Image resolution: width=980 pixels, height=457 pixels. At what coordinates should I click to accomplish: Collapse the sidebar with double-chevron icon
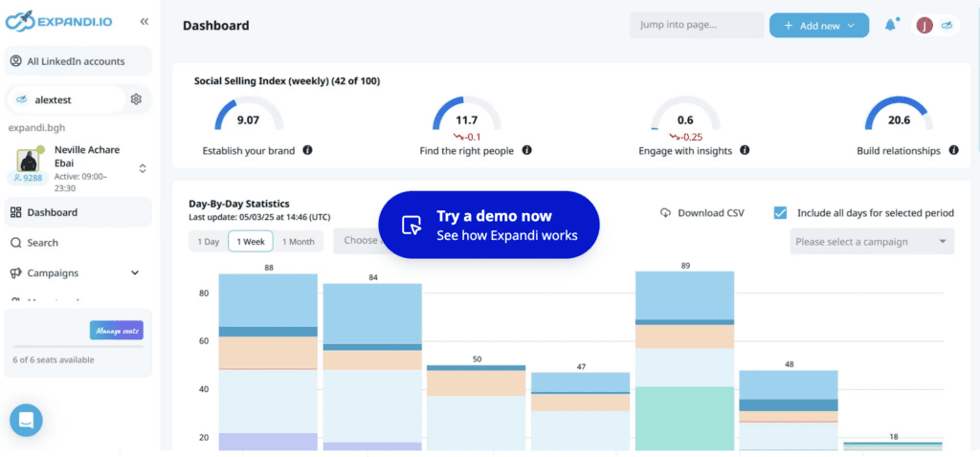click(x=144, y=21)
